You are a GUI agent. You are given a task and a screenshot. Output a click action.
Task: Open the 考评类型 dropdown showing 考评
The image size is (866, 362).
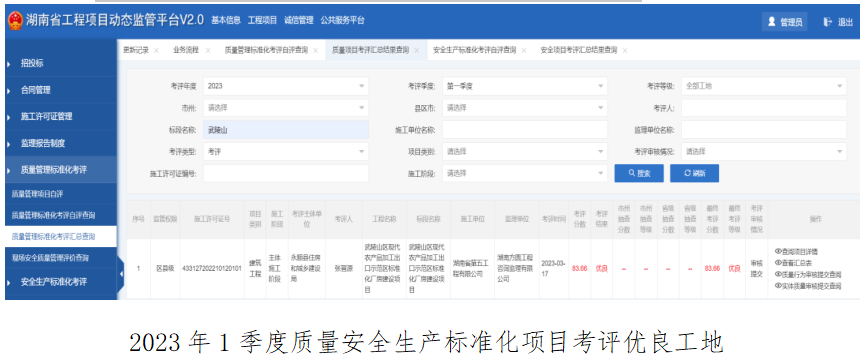point(286,151)
